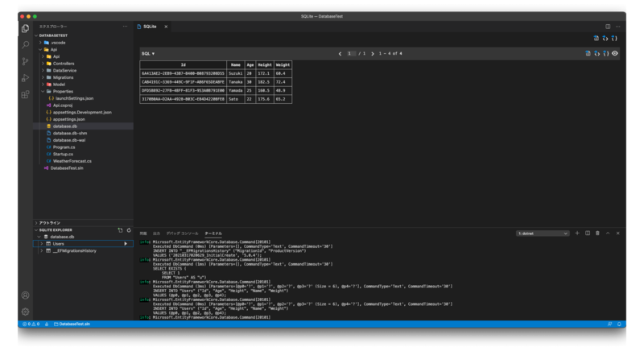Open appsettings.json file

(69, 119)
